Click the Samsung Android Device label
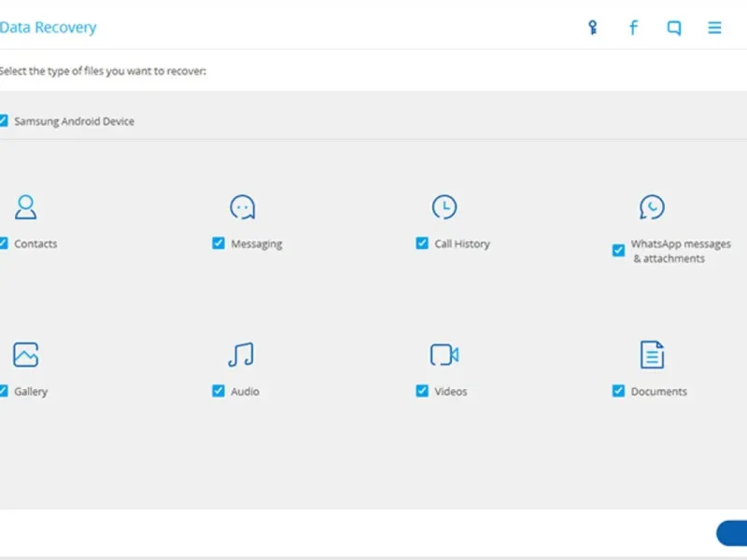Screen dimensions: 747x560 75,121
